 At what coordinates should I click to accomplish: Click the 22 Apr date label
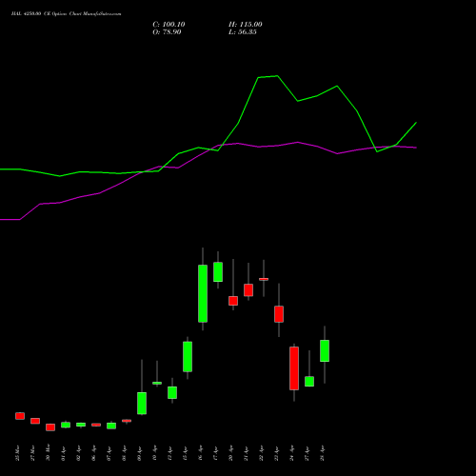[262, 453]
